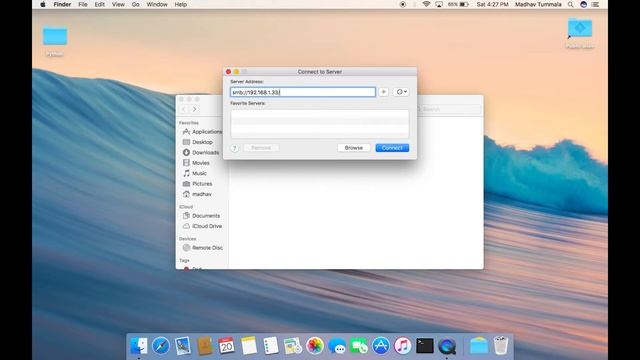This screenshot has height=360, width=640.
Task: Click the screen recording status icon
Action: 403,4
